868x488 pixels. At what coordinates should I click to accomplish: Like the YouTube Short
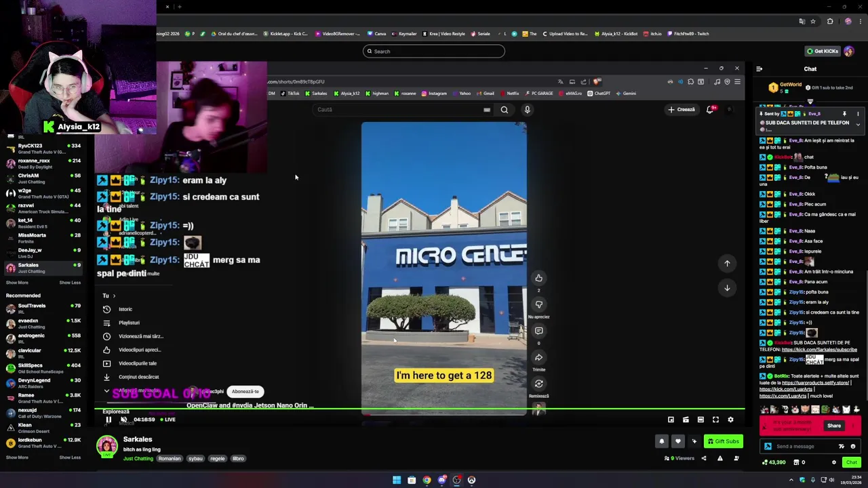point(538,278)
